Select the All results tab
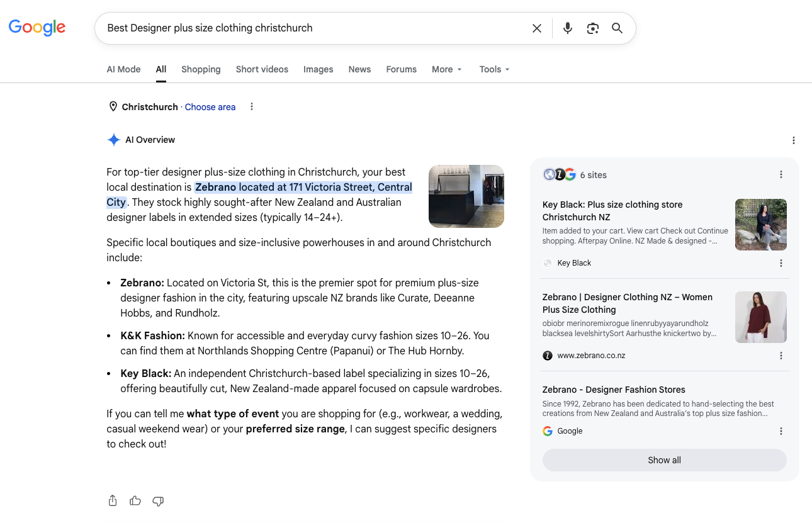The image size is (812, 523). 161,69
